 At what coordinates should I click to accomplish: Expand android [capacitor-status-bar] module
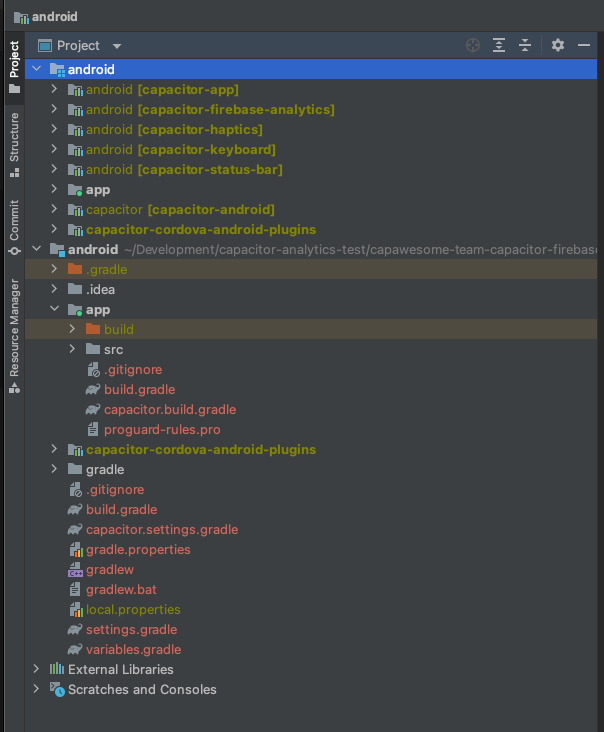54,169
